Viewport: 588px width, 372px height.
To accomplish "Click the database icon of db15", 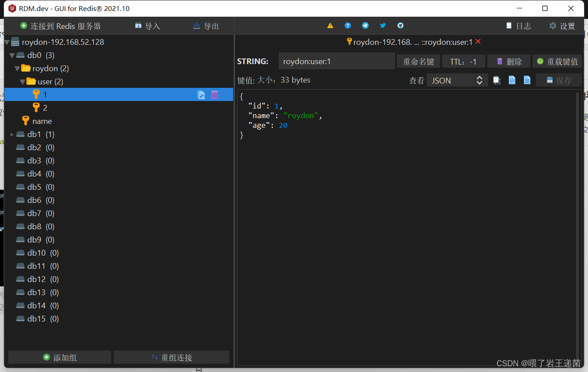I will [21, 319].
